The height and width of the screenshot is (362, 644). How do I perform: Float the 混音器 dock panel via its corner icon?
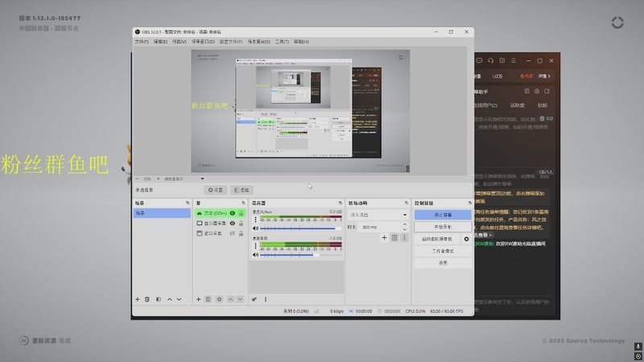(340, 204)
